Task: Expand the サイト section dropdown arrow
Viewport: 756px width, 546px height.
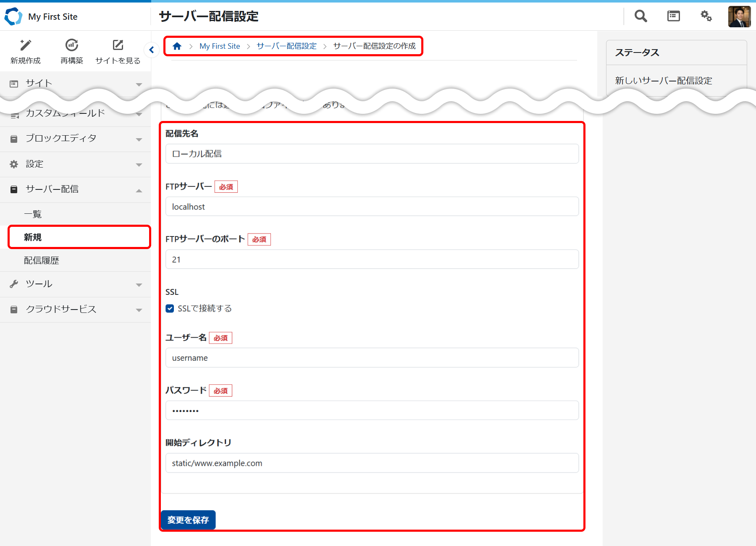Action: point(139,84)
